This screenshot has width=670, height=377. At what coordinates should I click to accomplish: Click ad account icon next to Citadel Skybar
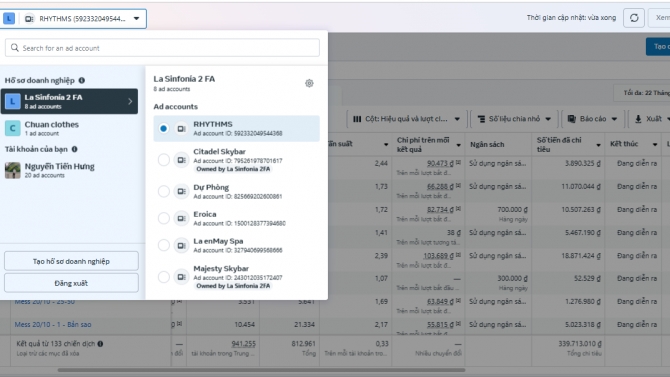[x=181, y=160]
